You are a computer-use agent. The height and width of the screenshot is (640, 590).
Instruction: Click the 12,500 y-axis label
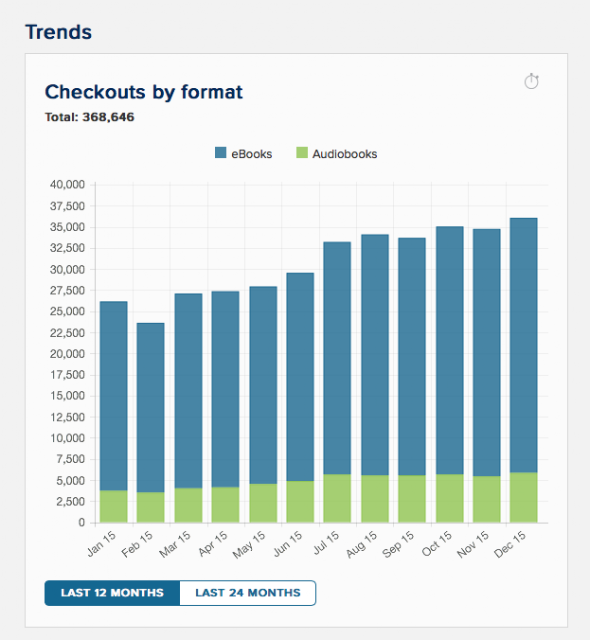tap(67, 417)
